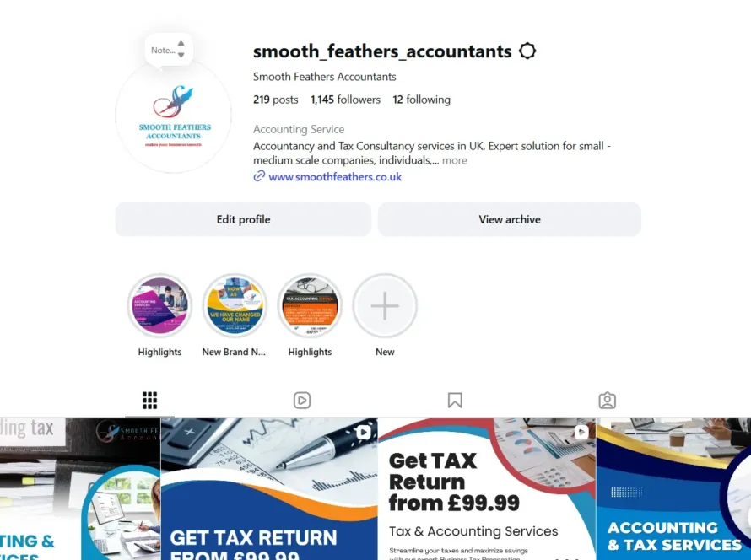Image resolution: width=751 pixels, height=560 pixels.
Task: Open the Get TAX Return from £99.99 post
Action: pyautogui.click(x=487, y=489)
